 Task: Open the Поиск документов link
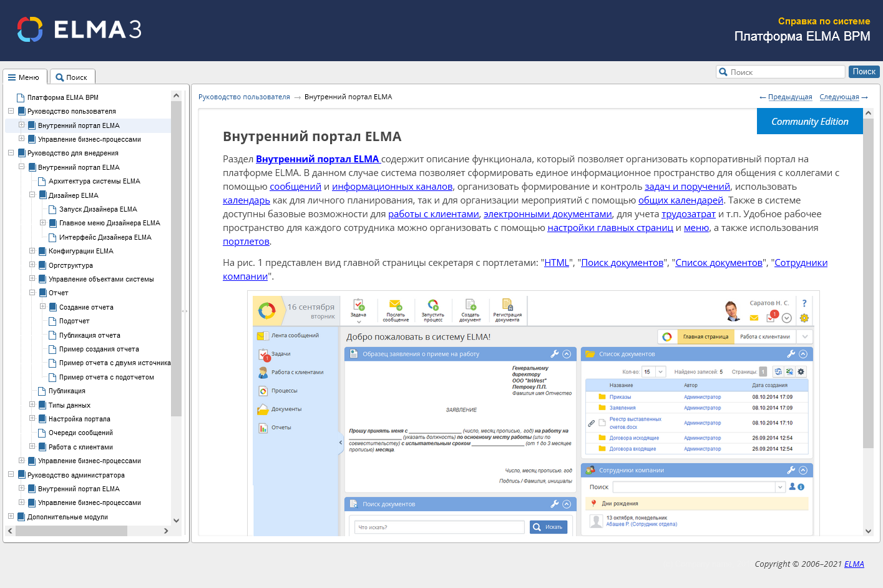(x=622, y=263)
